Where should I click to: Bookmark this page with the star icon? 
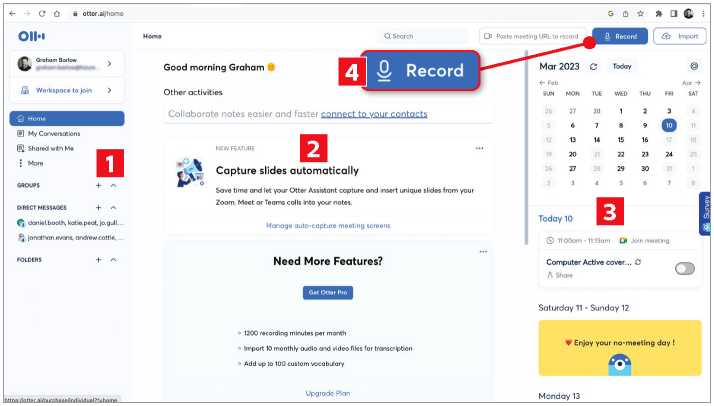[640, 14]
